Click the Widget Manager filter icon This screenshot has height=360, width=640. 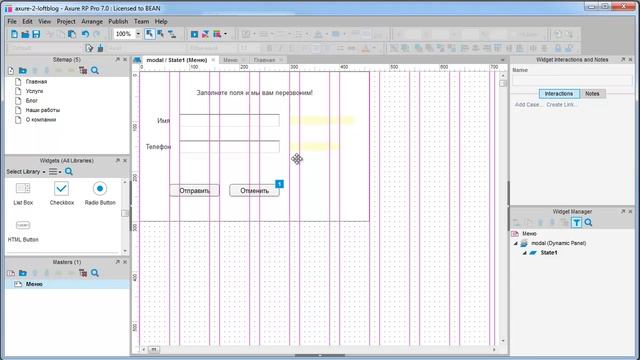point(576,222)
